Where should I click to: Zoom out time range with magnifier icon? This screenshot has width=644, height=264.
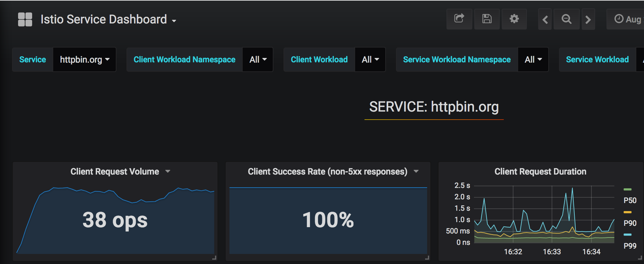[566, 19]
